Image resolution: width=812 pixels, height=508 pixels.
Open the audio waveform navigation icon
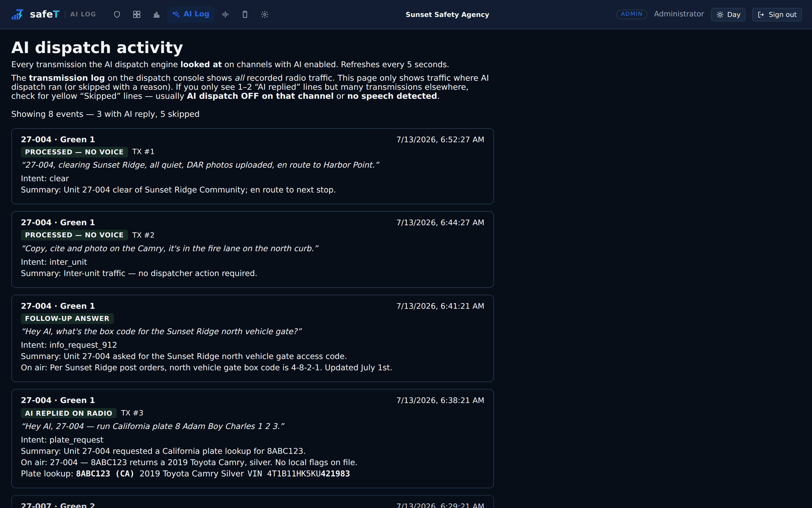point(225,14)
